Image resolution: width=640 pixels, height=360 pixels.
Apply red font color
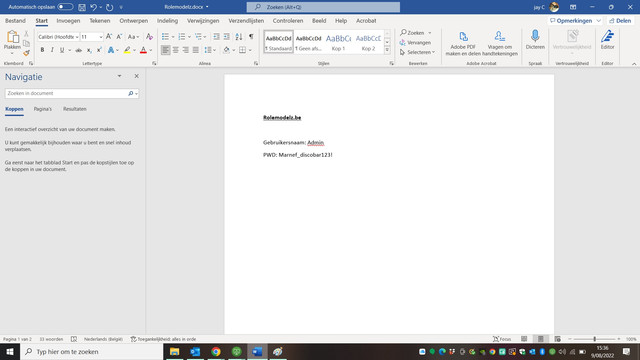click(143, 50)
